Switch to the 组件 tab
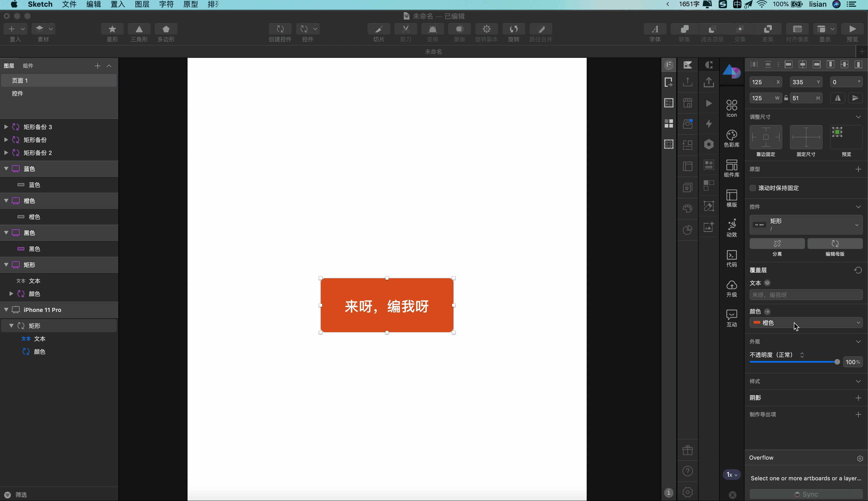 point(28,66)
